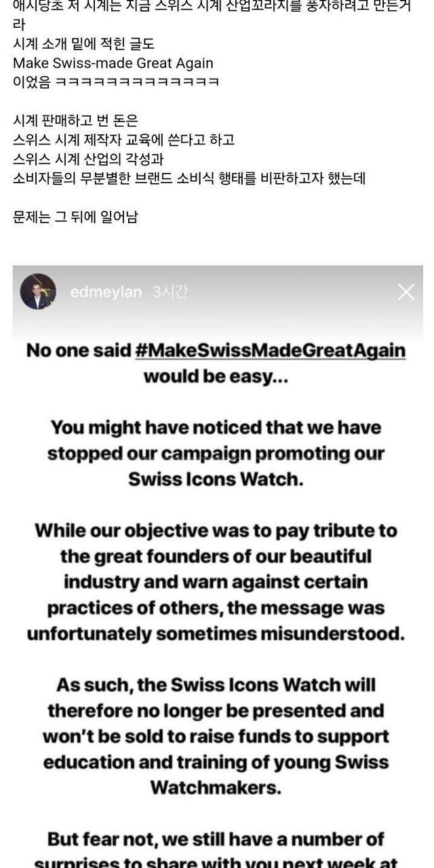
Task: Click the line '시계 소개 밑에 적힌 글도'
Action: pos(84,44)
